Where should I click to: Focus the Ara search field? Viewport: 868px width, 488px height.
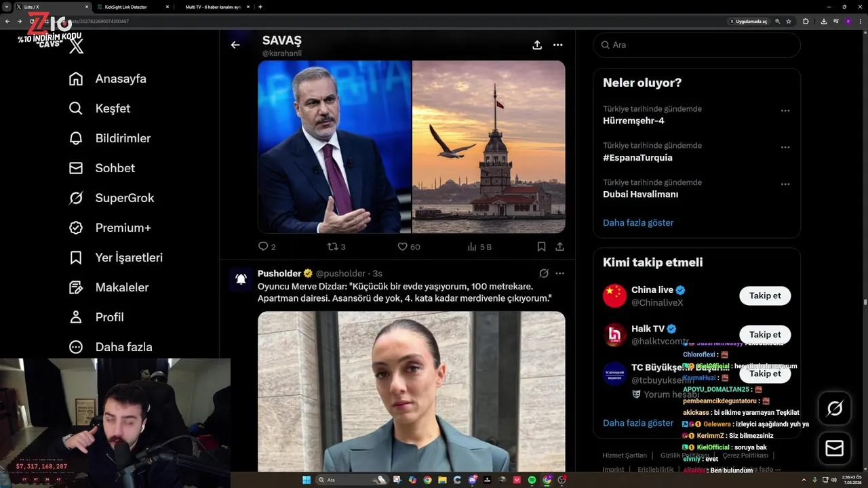tap(696, 45)
